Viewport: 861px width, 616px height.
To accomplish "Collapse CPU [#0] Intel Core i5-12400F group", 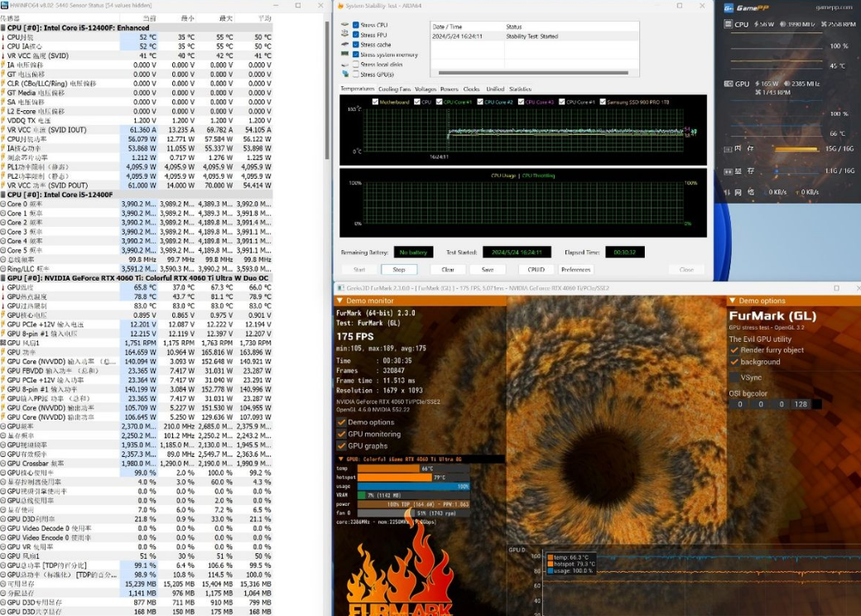I will point(136,195).
